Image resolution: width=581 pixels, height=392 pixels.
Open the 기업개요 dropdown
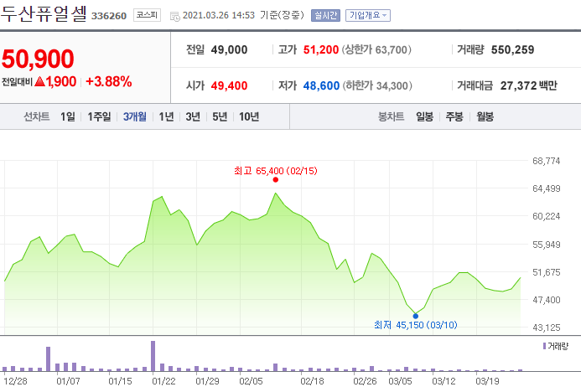368,16
